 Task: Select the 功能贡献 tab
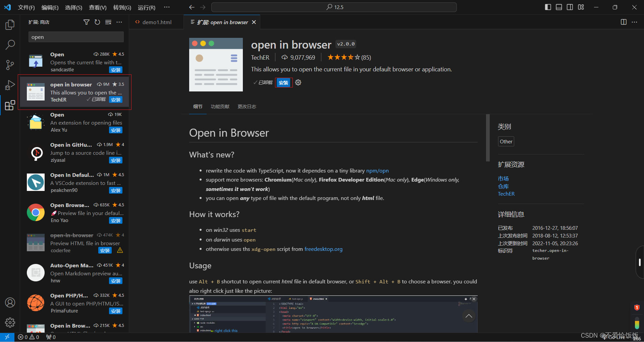tap(220, 107)
